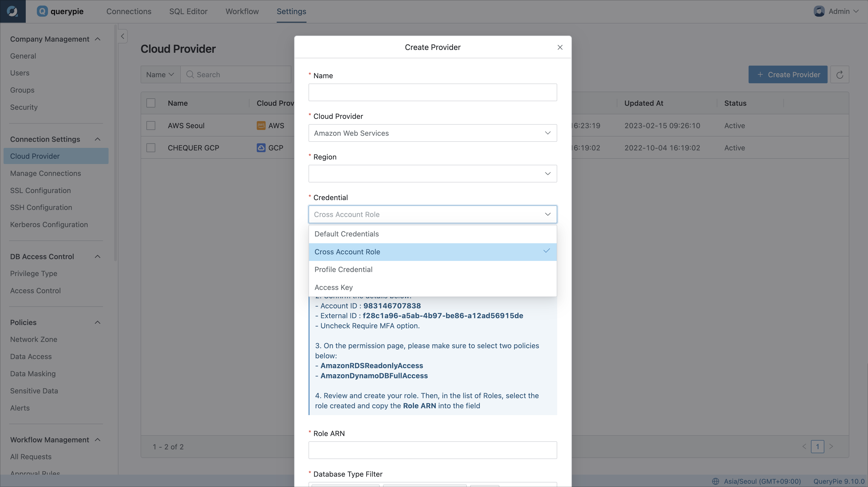Viewport: 868px width, 487px height.
Task: Click the refresh icon next to Create Provider
Action: [840, 74]
